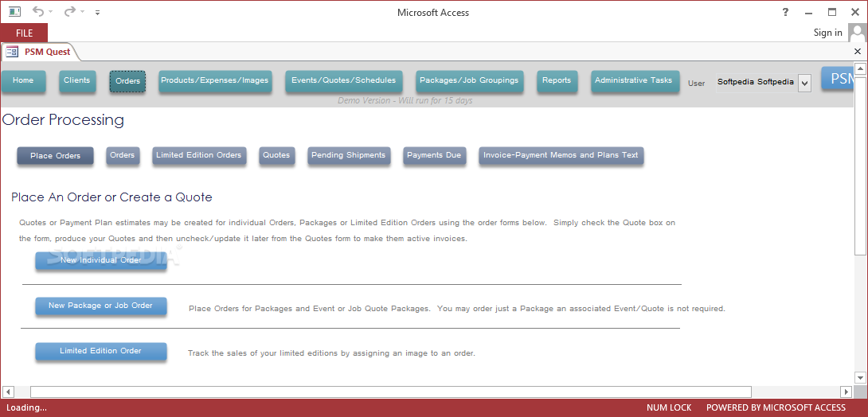Click horizontal scrollbar right arrow
The width and height of the screenshot is (868, 417).
pos(846,392)
